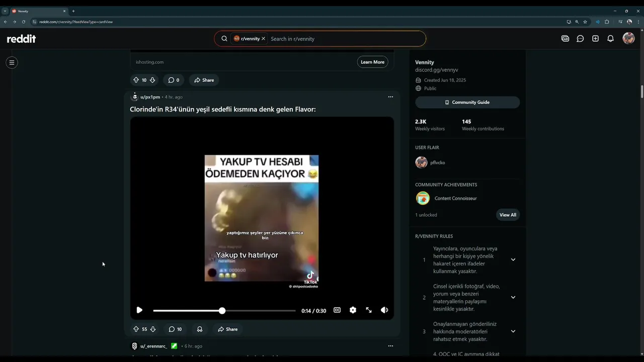Remove the r/vennity search filter
This screenshot has height=362, width=644.
point(263,39)
